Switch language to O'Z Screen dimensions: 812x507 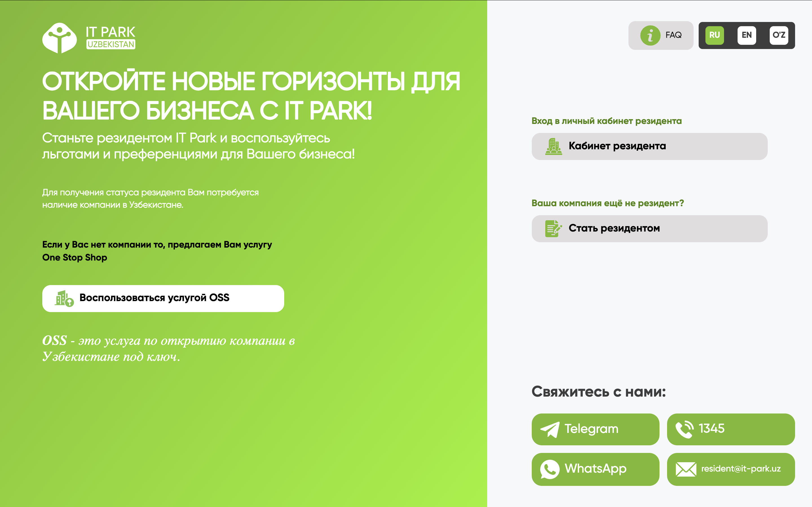778,35
